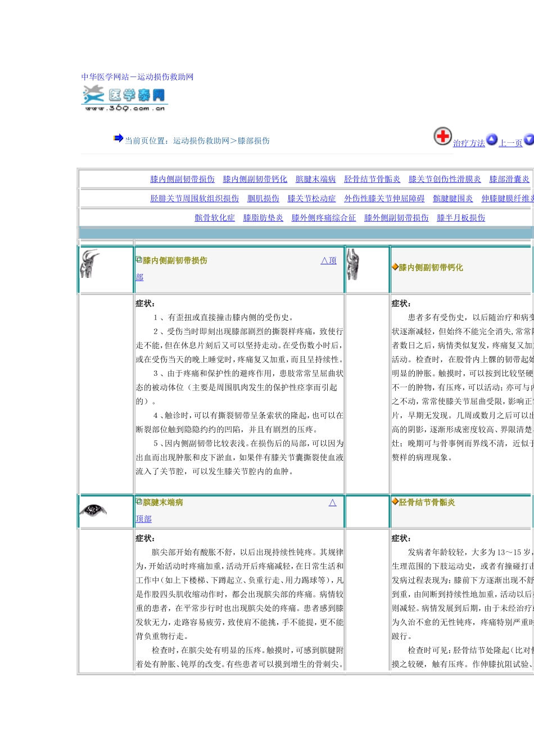Open the 胫骨结节骨骺炎 navigation link

pos(372,179)
